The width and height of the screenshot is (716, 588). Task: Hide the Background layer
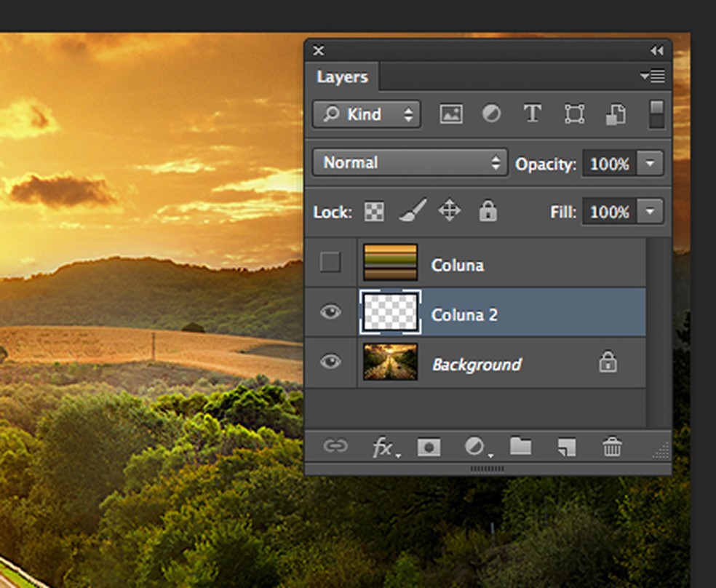[x=330, y=362]
